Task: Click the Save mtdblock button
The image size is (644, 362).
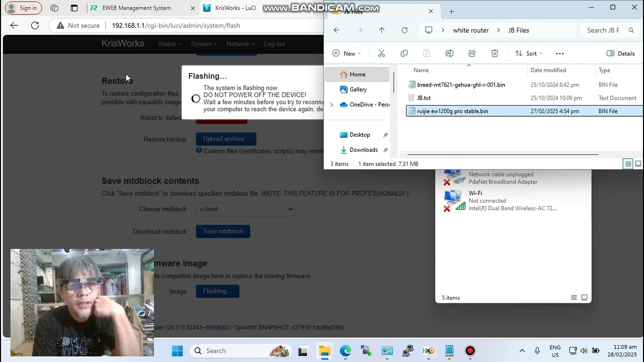Action: pos(223,231)
